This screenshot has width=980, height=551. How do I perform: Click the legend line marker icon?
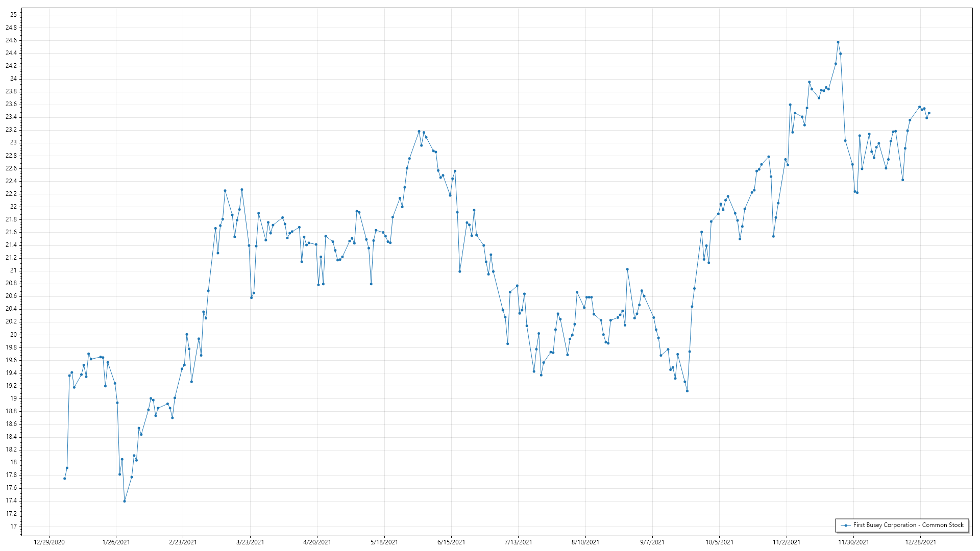(x=846, y=525)
